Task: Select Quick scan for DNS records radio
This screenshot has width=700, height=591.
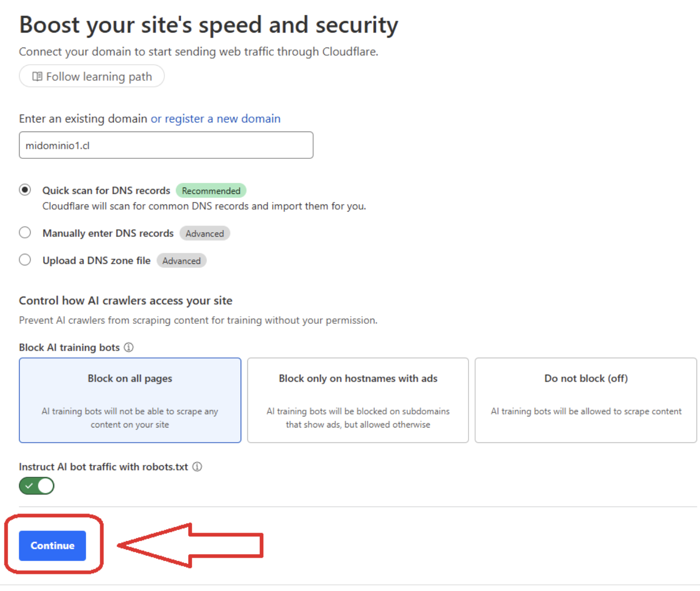Action: pyautogui.click(x=25, y=190)
